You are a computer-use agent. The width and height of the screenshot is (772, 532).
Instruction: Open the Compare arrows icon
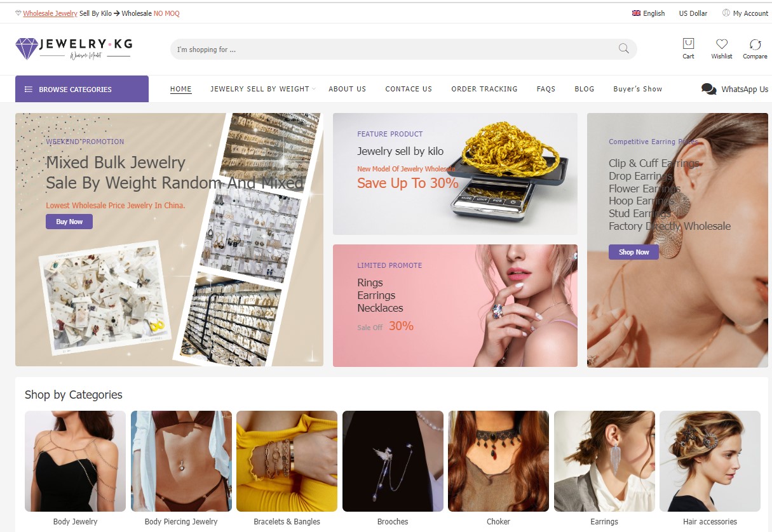[755, 44]
